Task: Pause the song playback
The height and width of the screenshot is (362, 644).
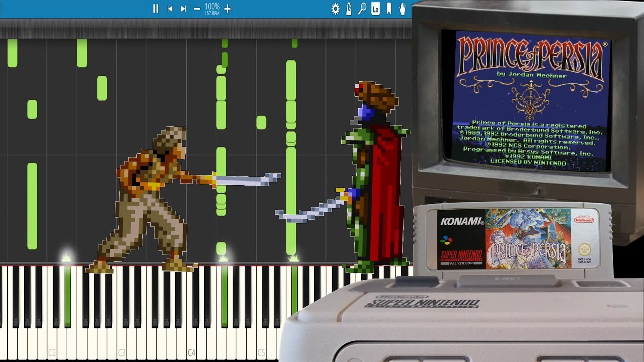Action: tap(156, 9)
